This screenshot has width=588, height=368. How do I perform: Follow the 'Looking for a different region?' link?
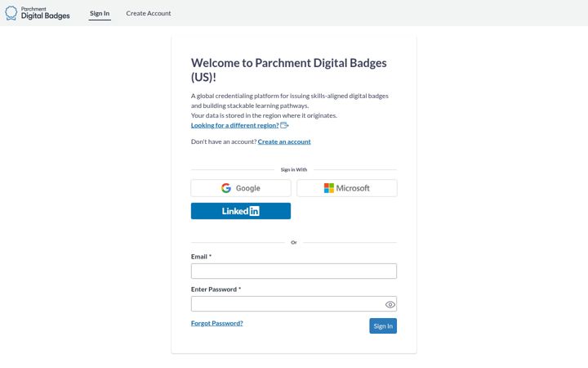pos(234,125)
